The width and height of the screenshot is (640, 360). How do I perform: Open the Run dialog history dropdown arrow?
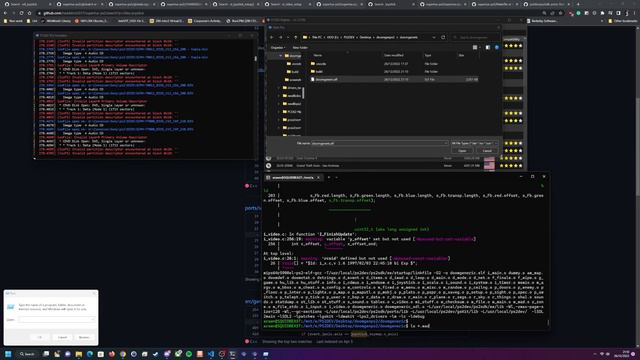point(93,320)
